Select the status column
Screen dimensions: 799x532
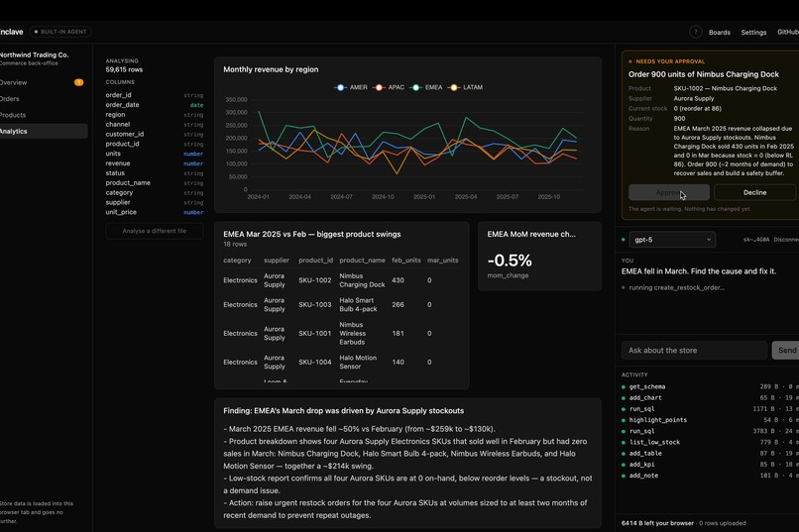pos(155,173)
